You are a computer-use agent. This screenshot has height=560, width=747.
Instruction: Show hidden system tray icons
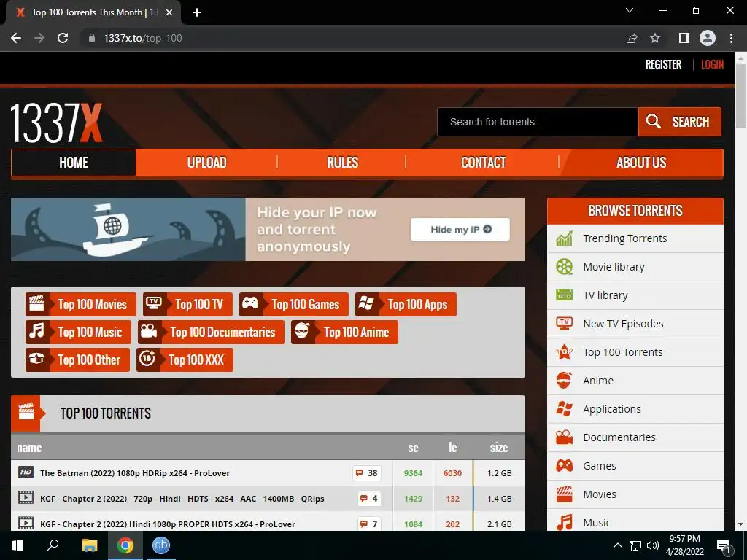tap(617, 545)
